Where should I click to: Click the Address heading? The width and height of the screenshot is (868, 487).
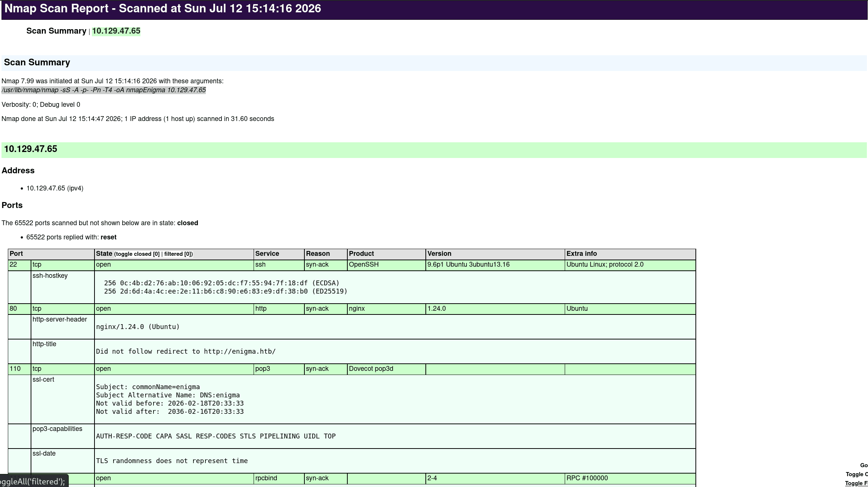pos(18,171)
